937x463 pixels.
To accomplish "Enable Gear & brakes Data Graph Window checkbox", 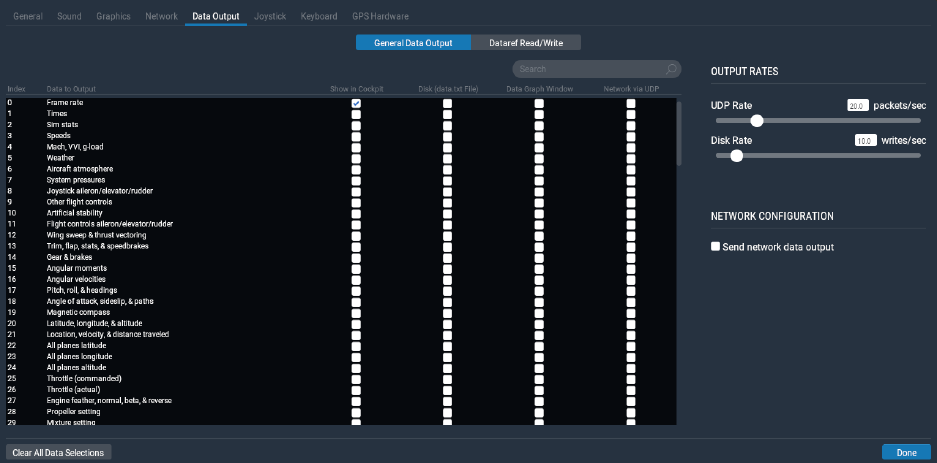I will pos(539,257).
